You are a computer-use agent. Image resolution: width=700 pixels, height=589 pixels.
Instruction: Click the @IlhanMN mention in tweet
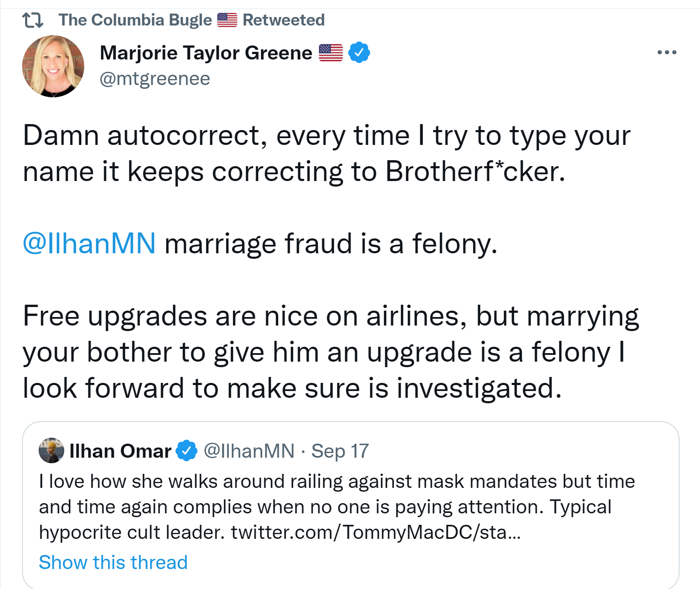pos(89,244)
